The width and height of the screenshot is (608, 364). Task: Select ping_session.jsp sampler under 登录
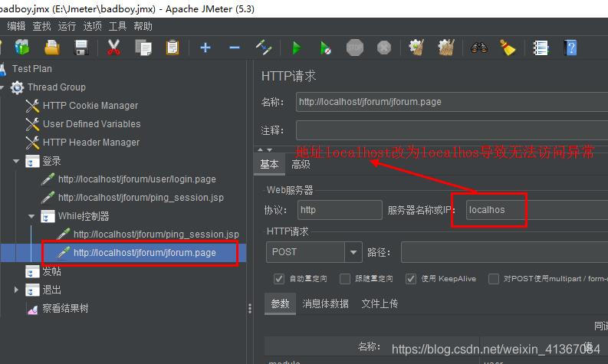click(x=140, y=197)
